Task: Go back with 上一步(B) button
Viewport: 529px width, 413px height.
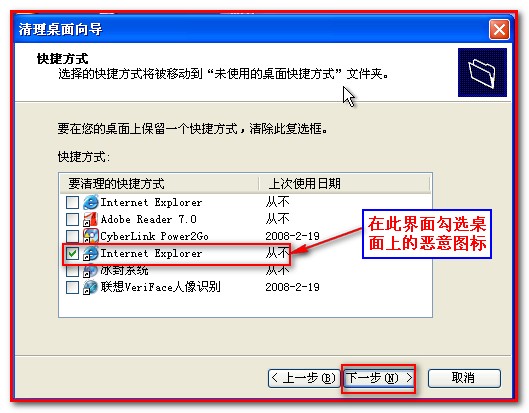Action: click(304, 378)
